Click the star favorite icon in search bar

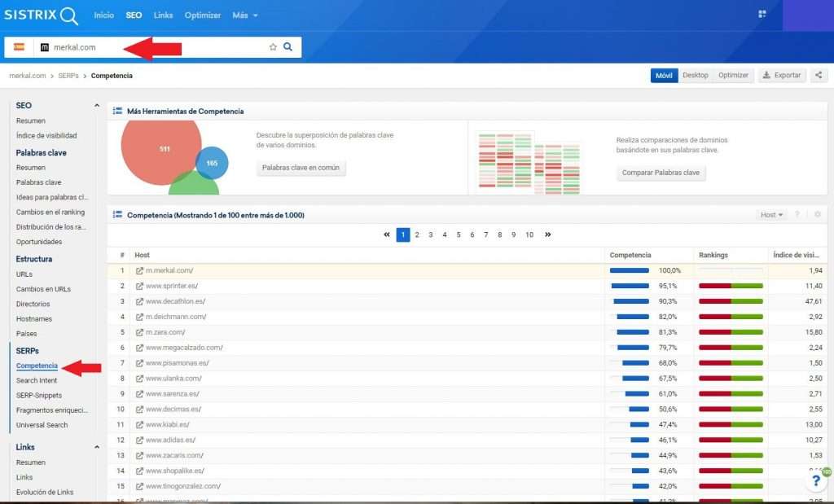(x=273, y=46)
